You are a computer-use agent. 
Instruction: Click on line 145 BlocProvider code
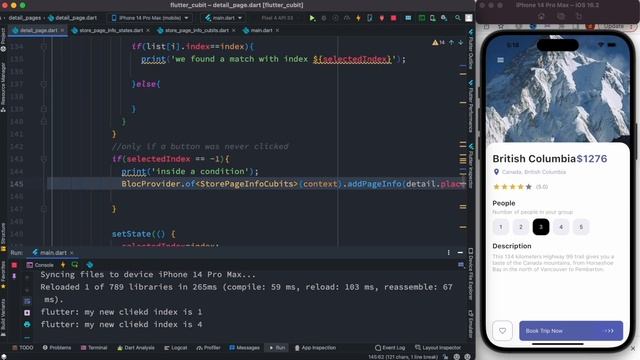tap(293, 184)
